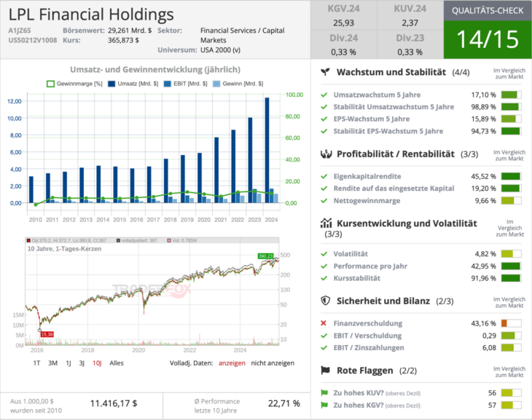This screenshot has height=420, width=532.
Task: Click the green 14/15 Qualitäts-Check score box
Action: click(x=488, y=39)
